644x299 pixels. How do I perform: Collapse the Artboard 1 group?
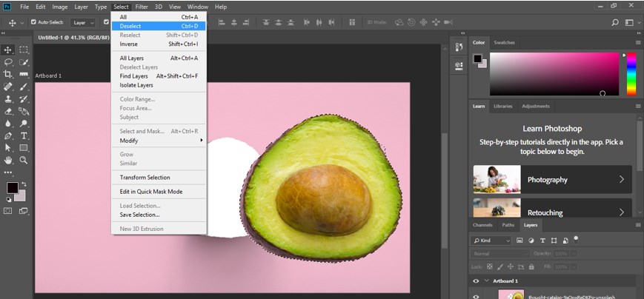pos(487,281)
